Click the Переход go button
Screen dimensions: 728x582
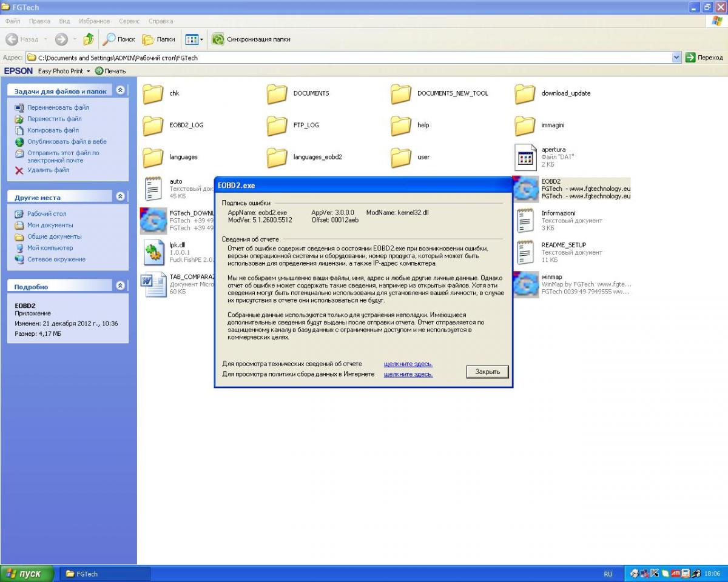click(704, 58)
